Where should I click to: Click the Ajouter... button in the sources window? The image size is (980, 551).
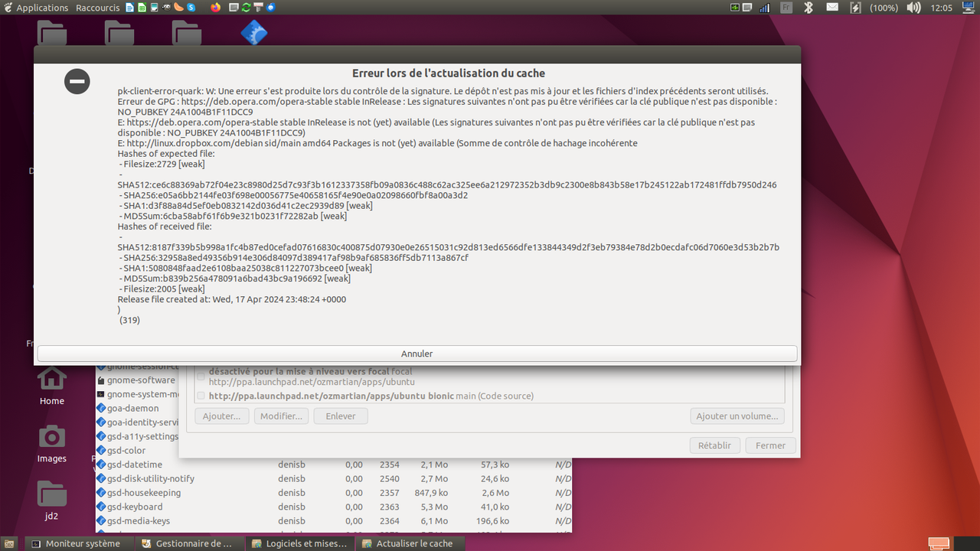click(222, 416)
